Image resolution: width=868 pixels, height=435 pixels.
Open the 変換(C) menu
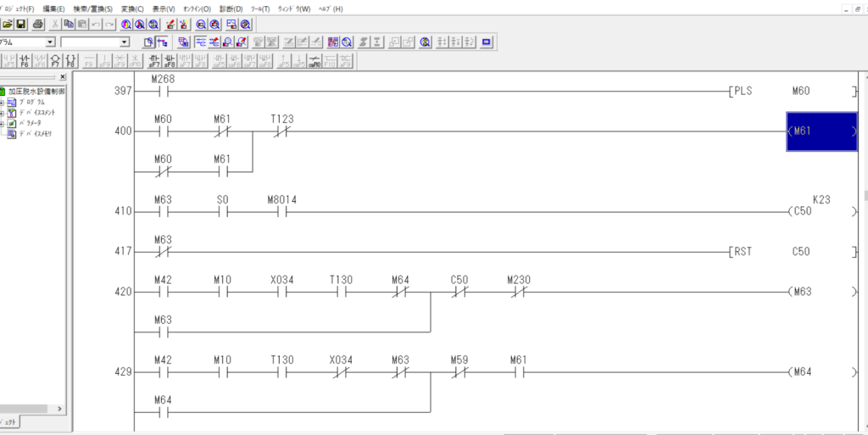click(x=132, y=8)
